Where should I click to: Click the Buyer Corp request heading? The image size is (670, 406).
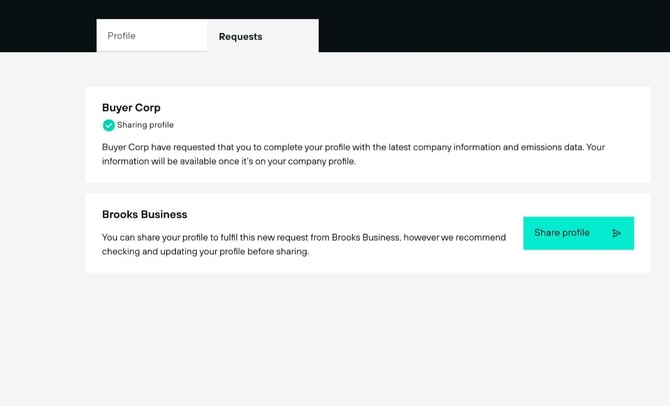click(x=131, y=107)
